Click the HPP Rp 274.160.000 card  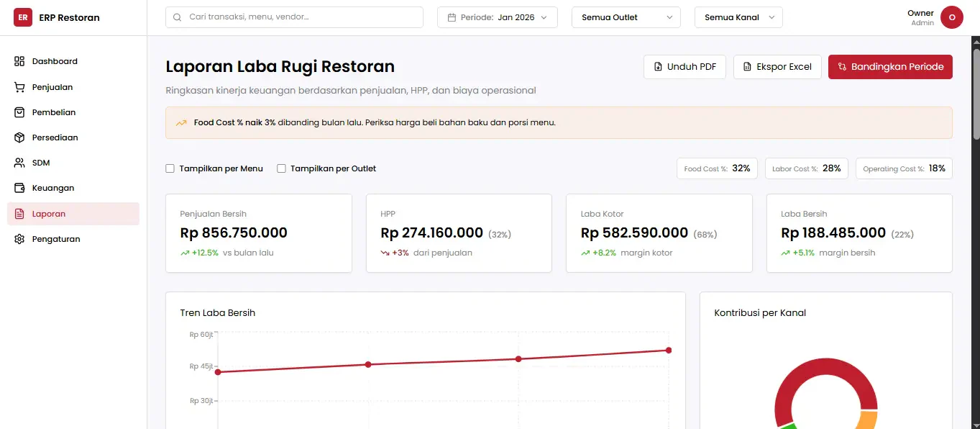click(459, 233)
